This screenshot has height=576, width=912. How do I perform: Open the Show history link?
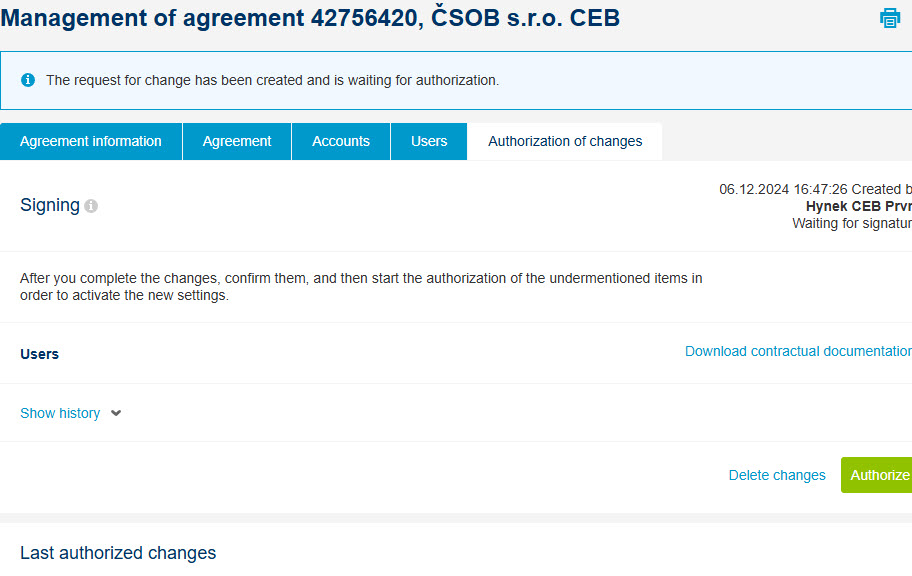pyautogui.click(x=60, y=413)
